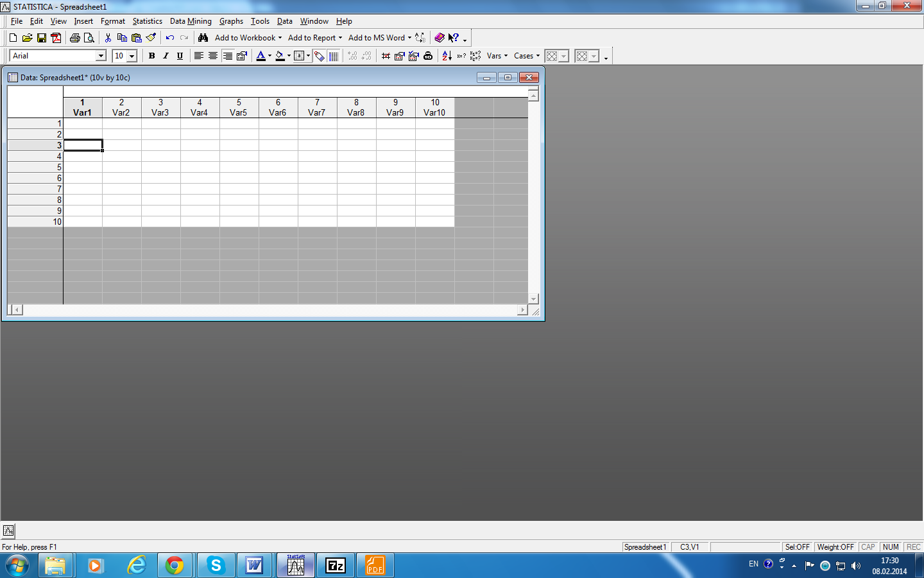Select the Var1 column header

(83, 107)
